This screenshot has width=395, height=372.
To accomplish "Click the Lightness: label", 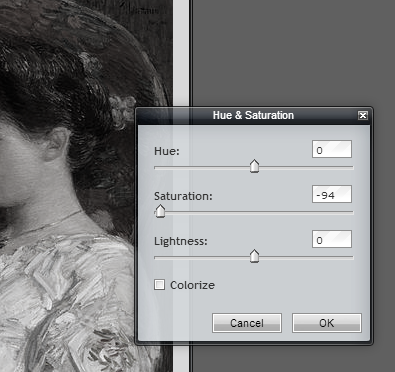I will click(x=181, y=241).
